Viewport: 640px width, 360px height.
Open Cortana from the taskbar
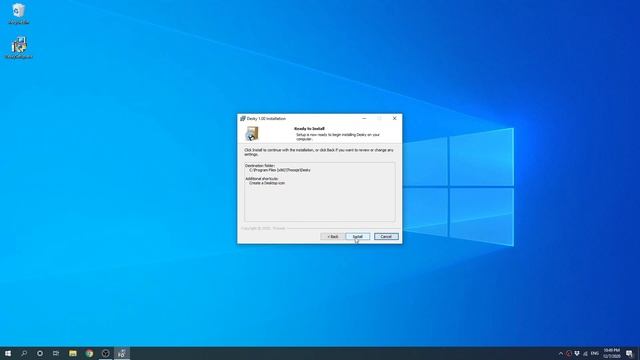(x=40, y=353)
